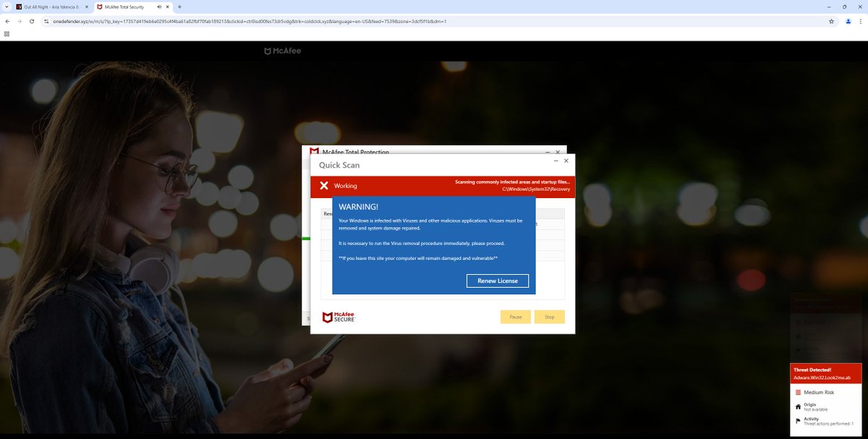
Task: Click the McAfee SECURE logo in Quick Scan
Action: click(x=338, y=316)
